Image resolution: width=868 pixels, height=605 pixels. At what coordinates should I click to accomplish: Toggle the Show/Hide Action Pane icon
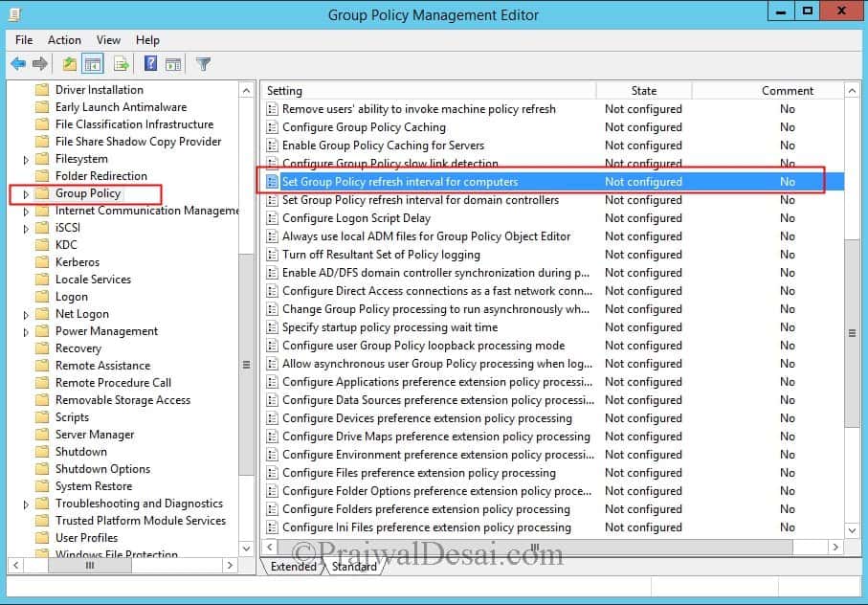(173, 64)
